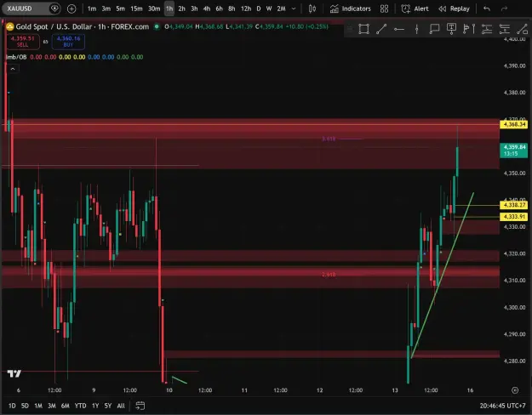Select the line with eraser tool
This screenshot has height=415, width=532.
click(522, 29)
